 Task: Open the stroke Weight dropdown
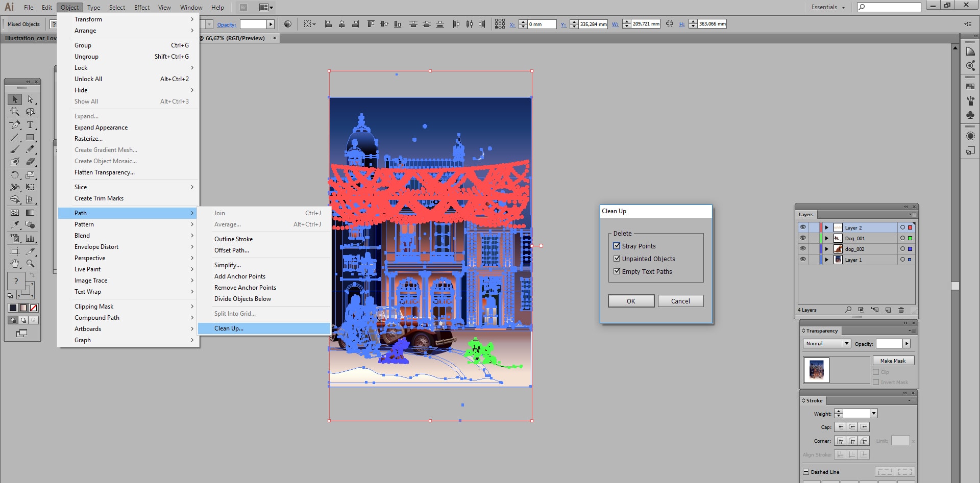click(x=874, y=414)
